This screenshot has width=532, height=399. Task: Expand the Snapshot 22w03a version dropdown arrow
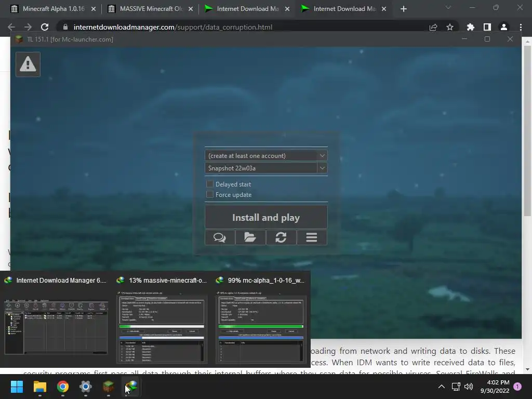[322, 168]
